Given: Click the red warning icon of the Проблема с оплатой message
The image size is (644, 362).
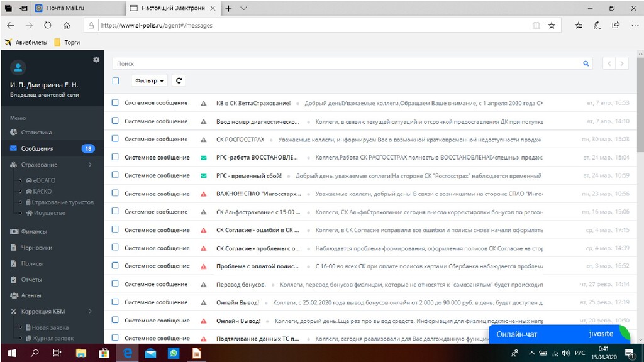Looking at the screenshot, I should [203, 266].
